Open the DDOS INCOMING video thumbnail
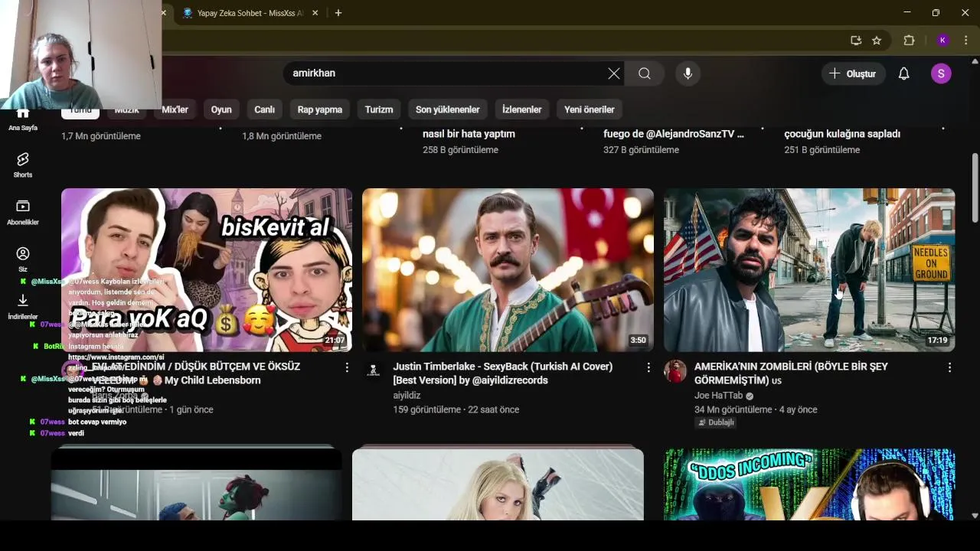Screen dimensions: 980x551 click(x=809, y=484)
